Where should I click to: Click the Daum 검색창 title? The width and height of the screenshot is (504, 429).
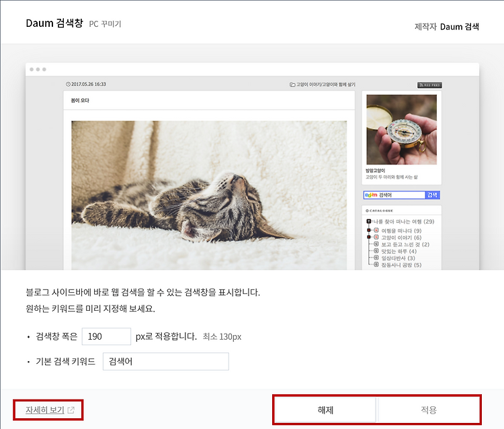pyautogui.click(x=54, y=23)
